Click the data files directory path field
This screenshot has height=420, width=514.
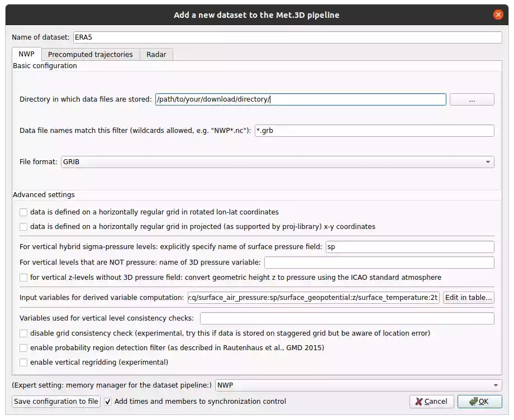pos(301,99)
